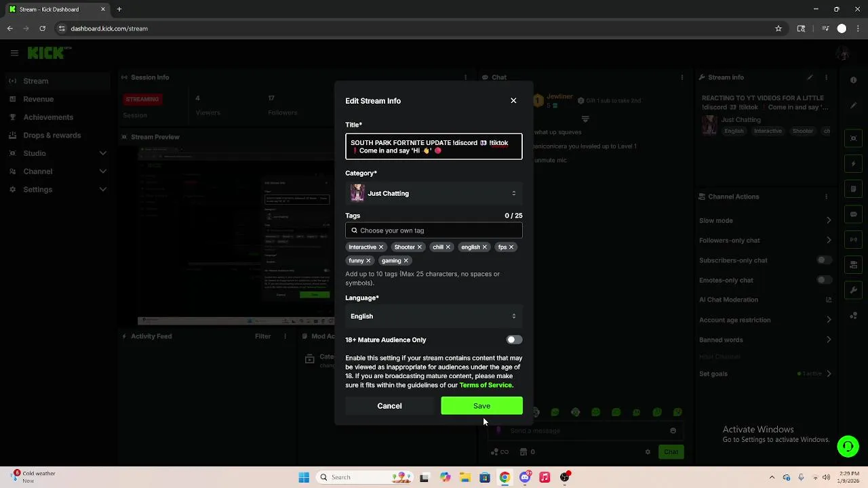Click the info icon in right rail
This screenshot has height=488, width=868.
pyautogui.click(x=854, y=80)
